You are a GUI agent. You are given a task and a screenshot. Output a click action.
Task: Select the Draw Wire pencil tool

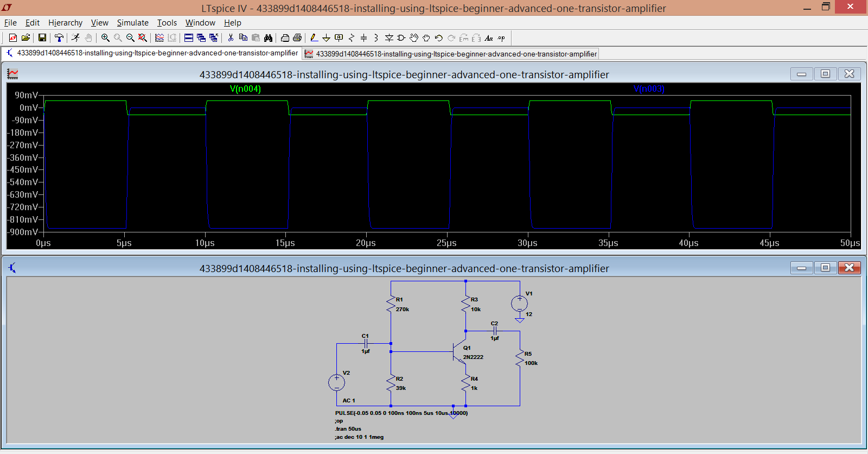click(x=314, y=37)
